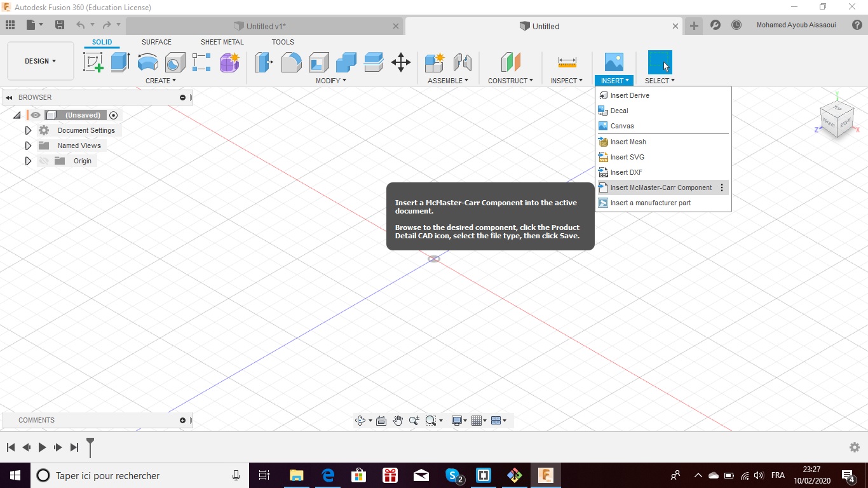Toggle visibility eye of Unsaved component
868x488 pixels.
pyautogui.click(x=36, y=115)
